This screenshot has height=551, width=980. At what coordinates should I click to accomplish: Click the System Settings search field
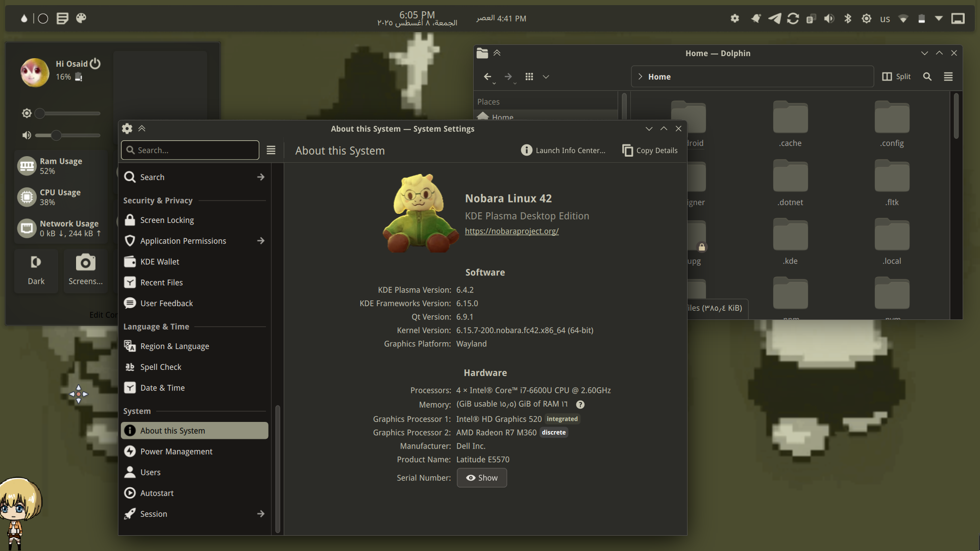190,150
